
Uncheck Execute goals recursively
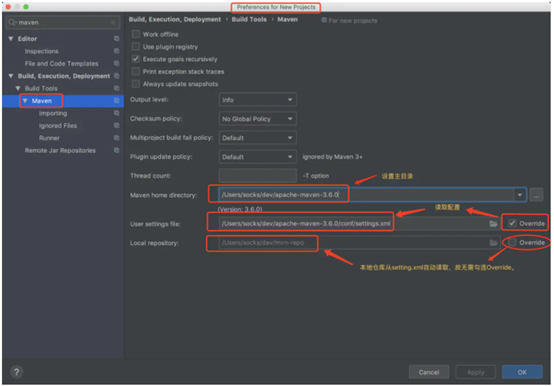coord(136,59)
